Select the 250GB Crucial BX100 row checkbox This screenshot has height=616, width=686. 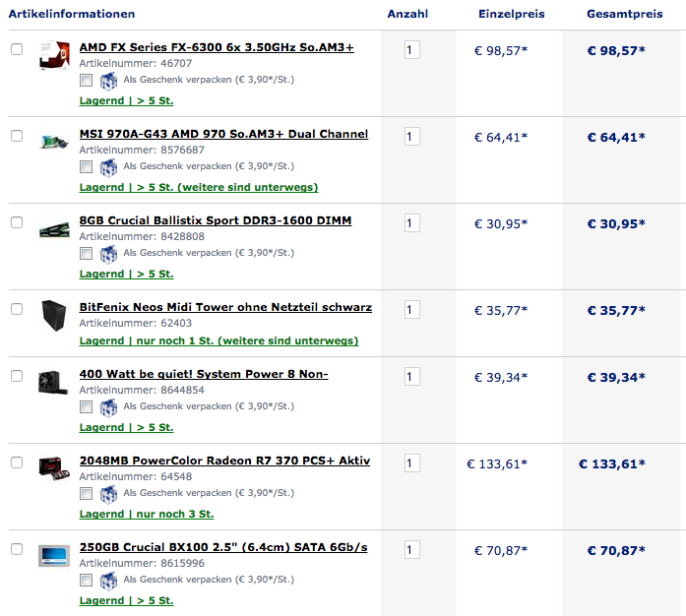[17, 549]
